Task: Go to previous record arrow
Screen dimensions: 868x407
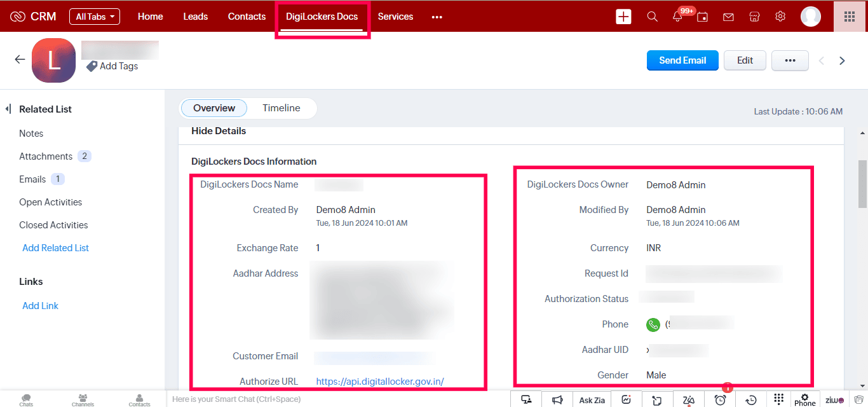Action: [x=822, y=60]
